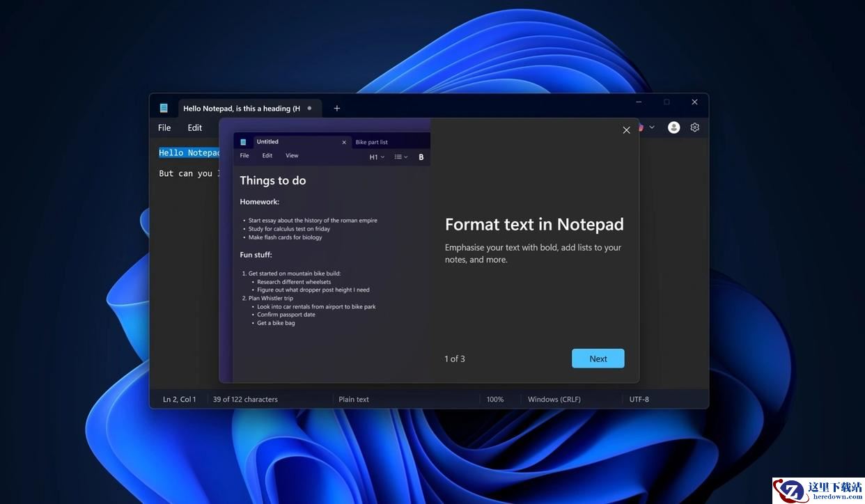
Task: Click 'Fun stuff:' subheading in preview
Action: (256, 255)
